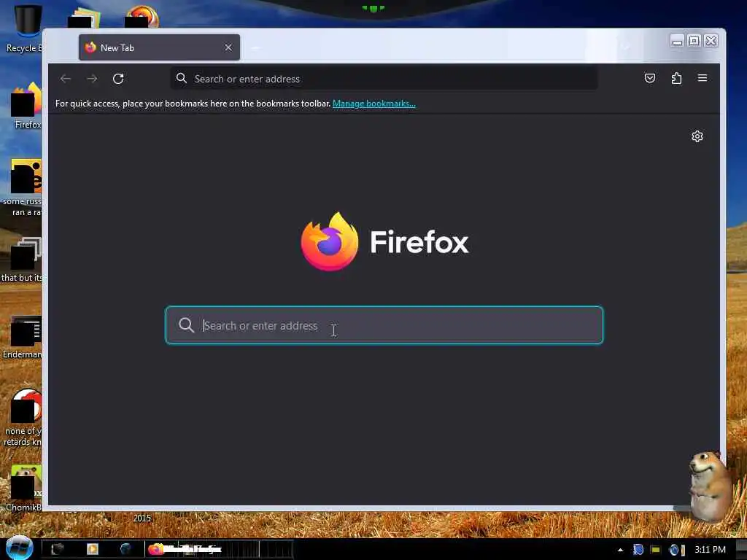Viewport: 747px width, 560px height.
Task: Click the 3:11 PM clock
Action: (x=710, y=550)
